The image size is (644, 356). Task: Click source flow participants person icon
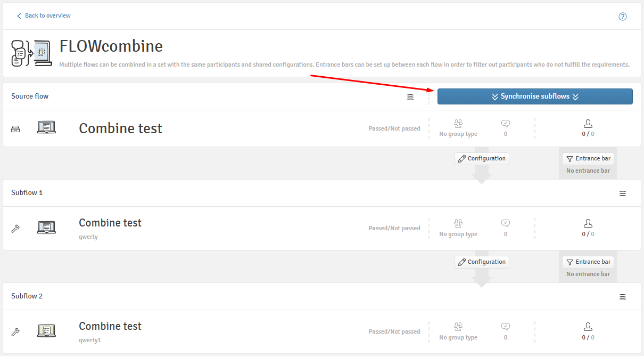588,124
